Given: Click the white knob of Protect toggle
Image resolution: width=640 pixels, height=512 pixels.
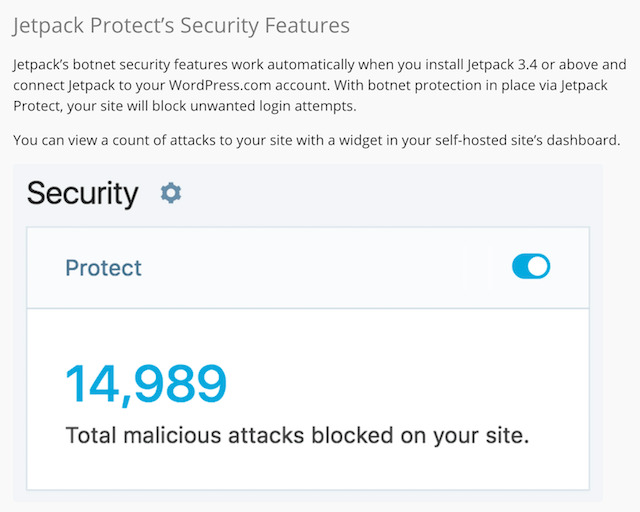Looking at the screenshot, I should [x=538, y=267].
